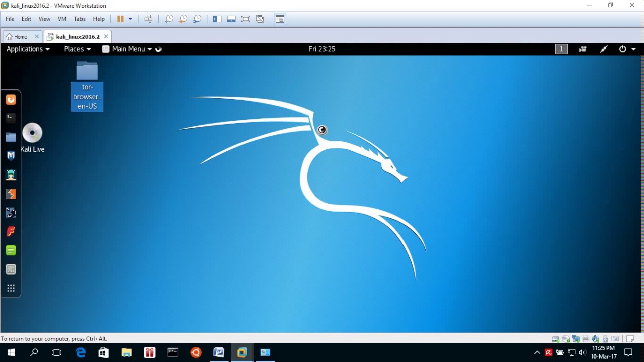Show all applications grid in dock
This screenshot has height=362, width=644.
pyautogui.click(x=11, y=288)
